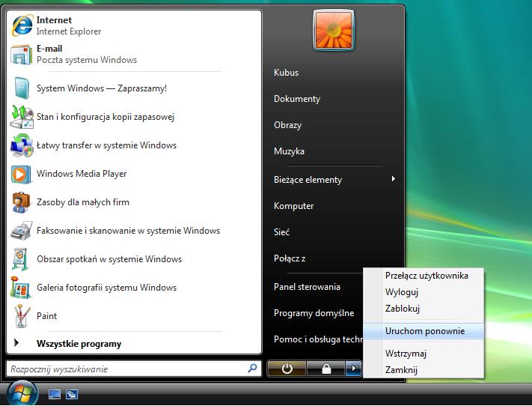Click Windows Media Player label

pos(82,174)
